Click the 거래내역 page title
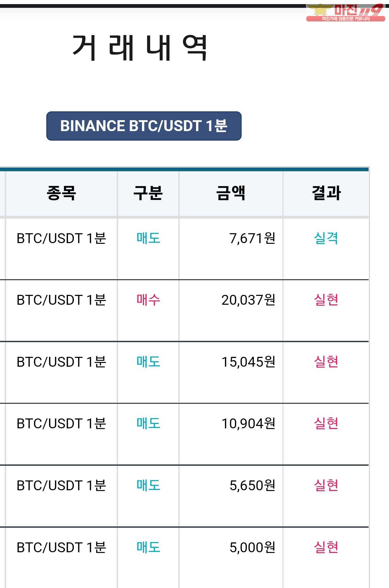This screenshot has width=389, height=588. [x=140, y=48]
